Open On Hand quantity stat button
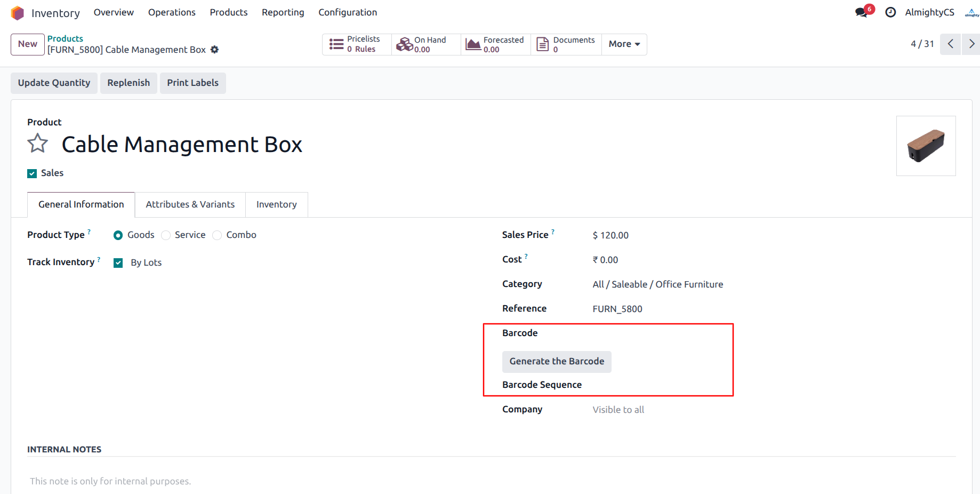 426,44
